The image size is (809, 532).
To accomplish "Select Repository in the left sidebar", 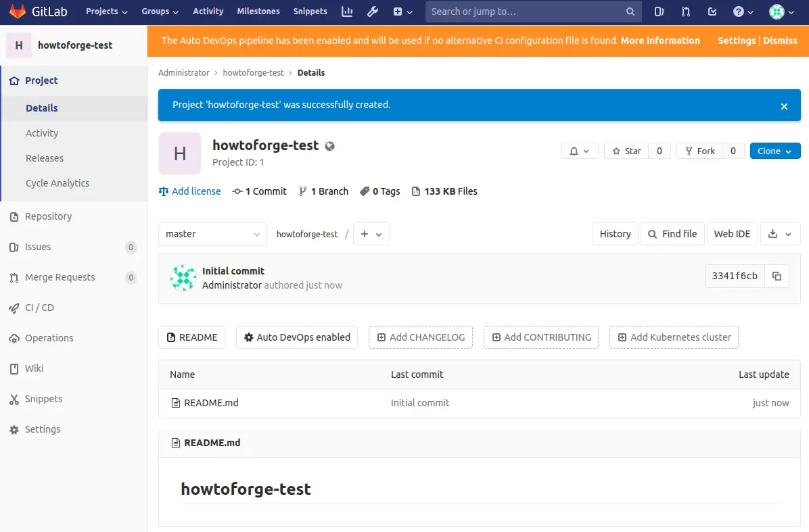I will [x=48, y=216].
